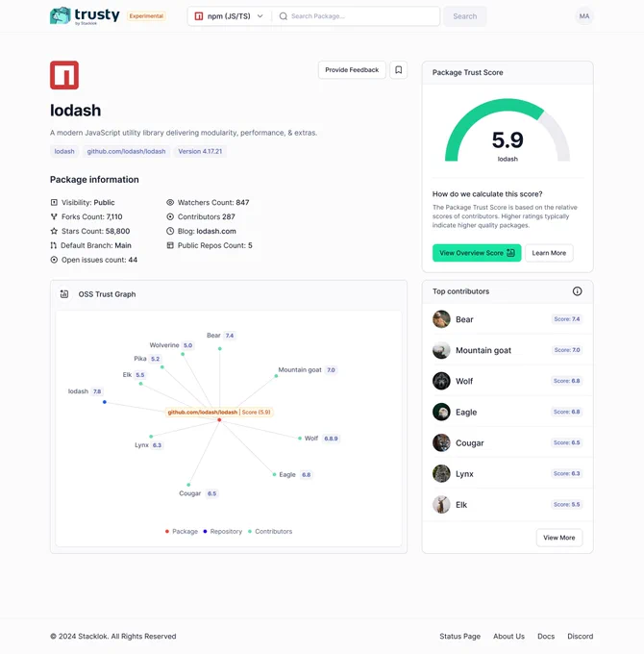The height and width of the screenshot is (654, 644).
Task: Click the Version 4.17.21 chip
Action: (x=200, y=151)
